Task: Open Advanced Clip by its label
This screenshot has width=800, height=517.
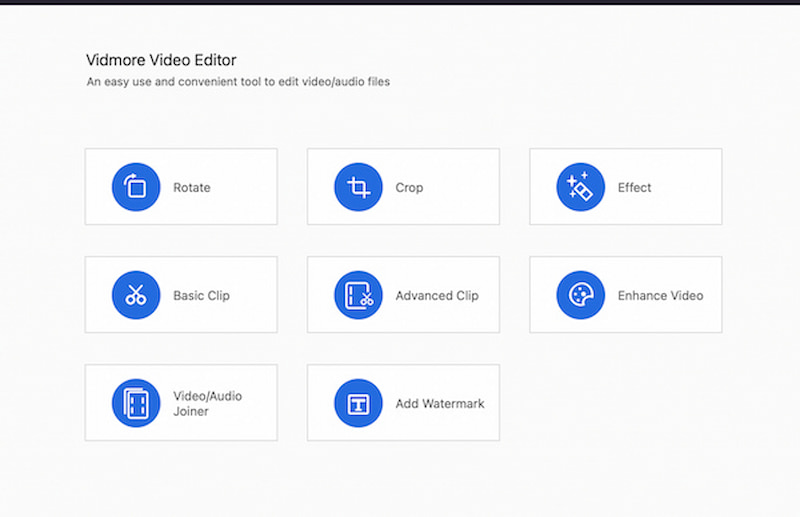Action: (x=437, y=296)
